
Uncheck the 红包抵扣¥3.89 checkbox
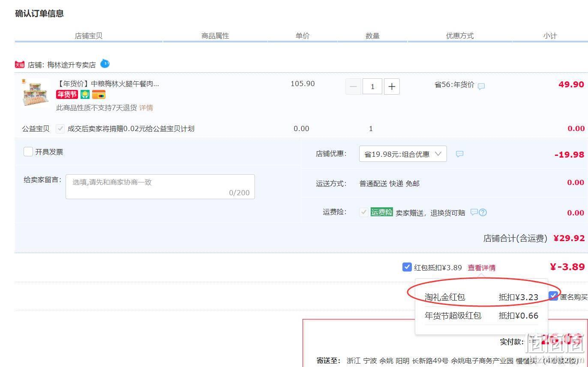[407, 267]
